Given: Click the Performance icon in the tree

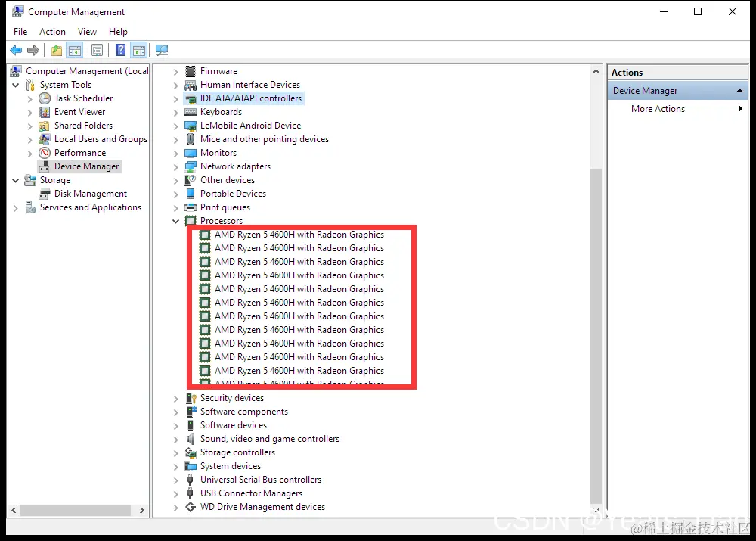Looking at the screenshot, I should pyautogui.click(x=45, y=153).
